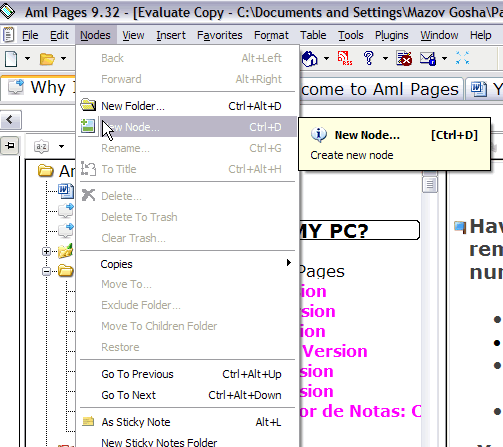
Task: Click the New document toolbar icon
Action: click(11, 59)
